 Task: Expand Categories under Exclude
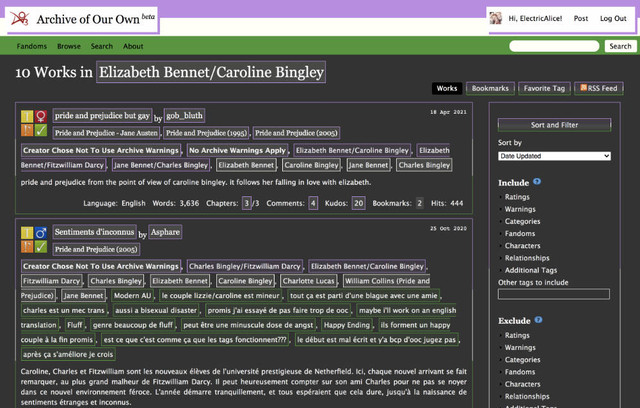[522, 360]
